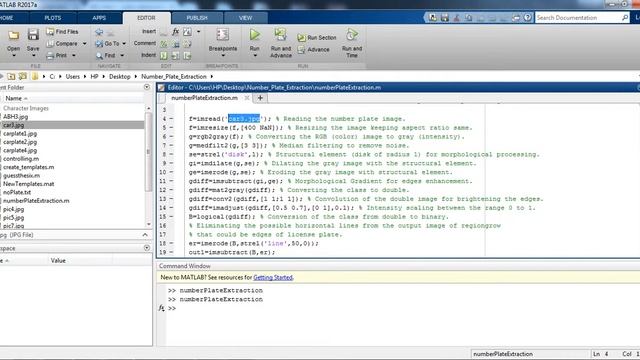Add a new editor tab with the plus button
The width and height of the screenshot is (640, 360).
(260, 98)
